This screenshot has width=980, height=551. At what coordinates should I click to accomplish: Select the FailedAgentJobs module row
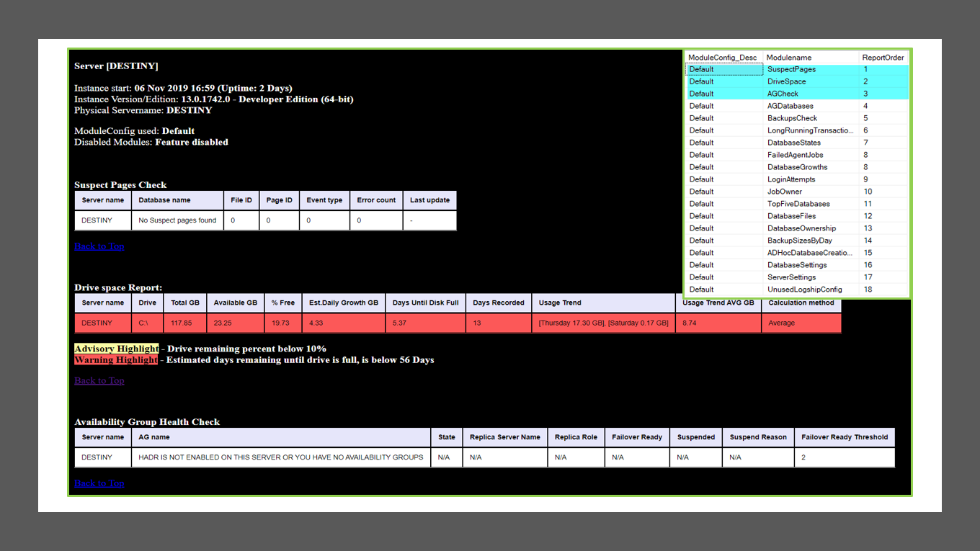[x=795, y=155]
